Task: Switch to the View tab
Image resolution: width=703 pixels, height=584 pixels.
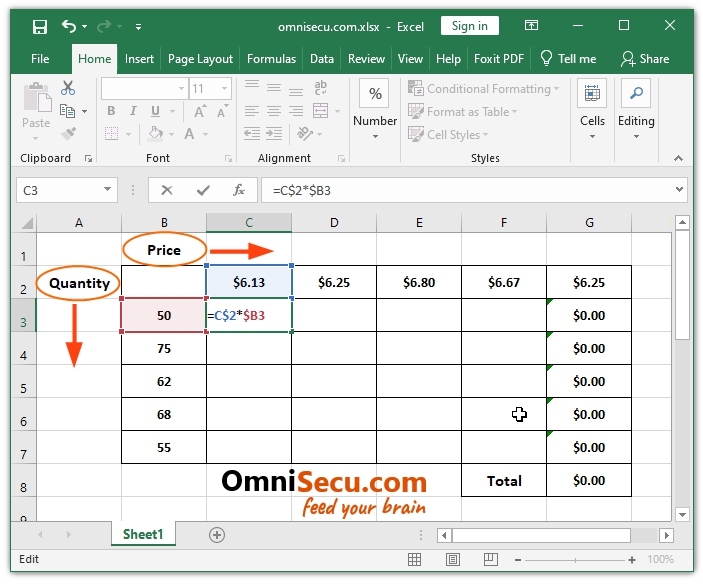Action: pos(410,59)
